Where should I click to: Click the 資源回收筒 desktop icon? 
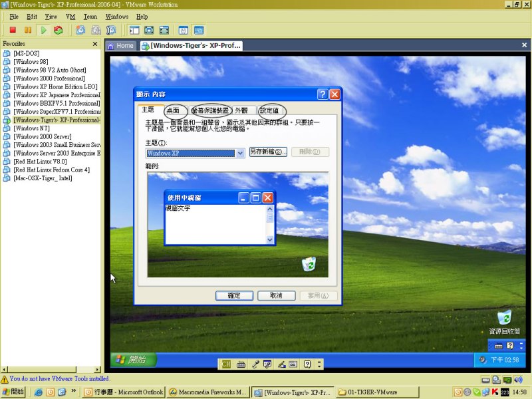(x=504, y=323)
